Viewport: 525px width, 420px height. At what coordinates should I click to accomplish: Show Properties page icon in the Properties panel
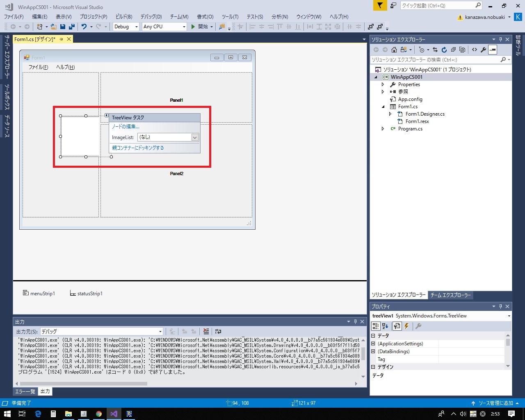click(x=397, y=326)
